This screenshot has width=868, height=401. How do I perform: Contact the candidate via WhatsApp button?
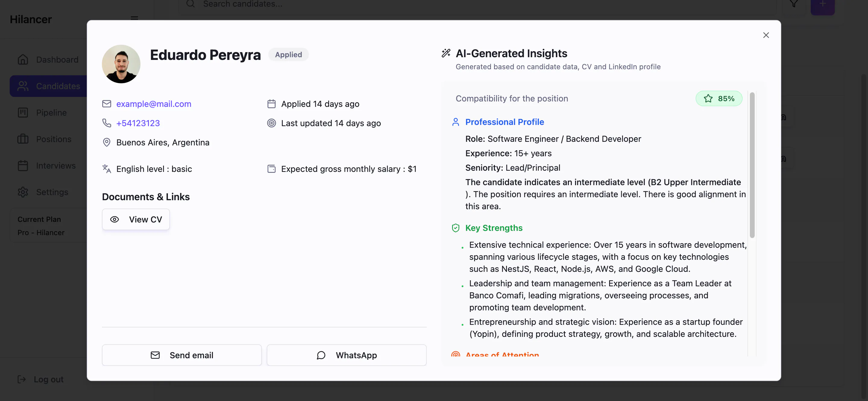point(346,355)
